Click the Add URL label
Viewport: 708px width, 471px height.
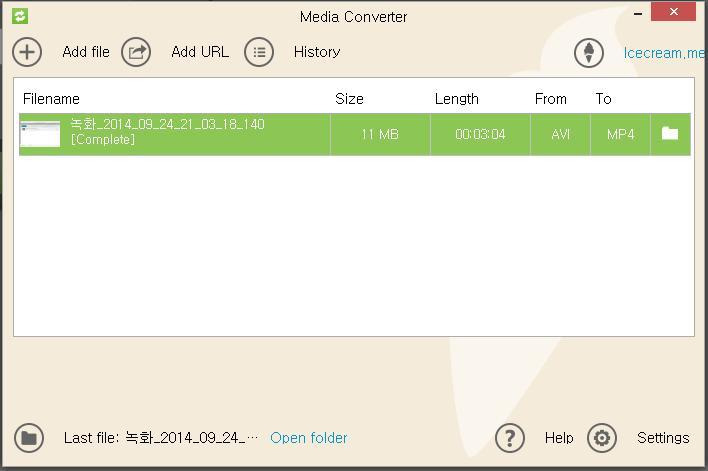coord(200,52)
